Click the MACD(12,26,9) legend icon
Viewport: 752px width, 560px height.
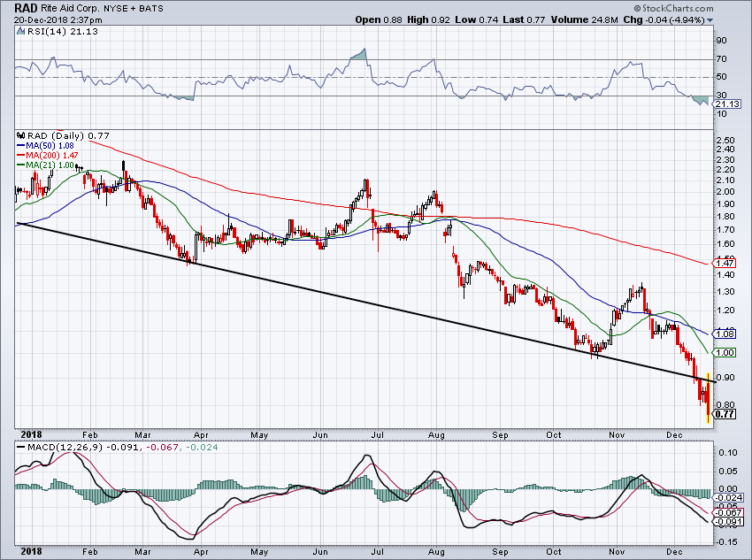click(20, 448)
